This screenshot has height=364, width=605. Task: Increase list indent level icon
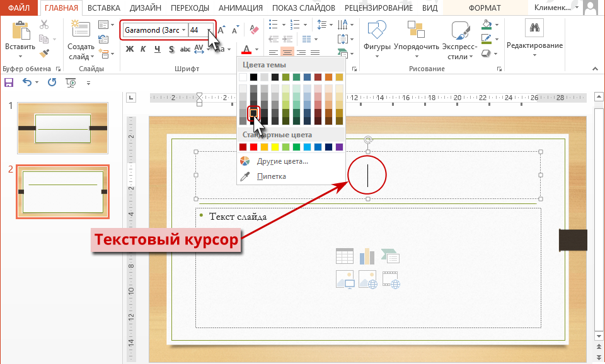(x=287, y=39)
